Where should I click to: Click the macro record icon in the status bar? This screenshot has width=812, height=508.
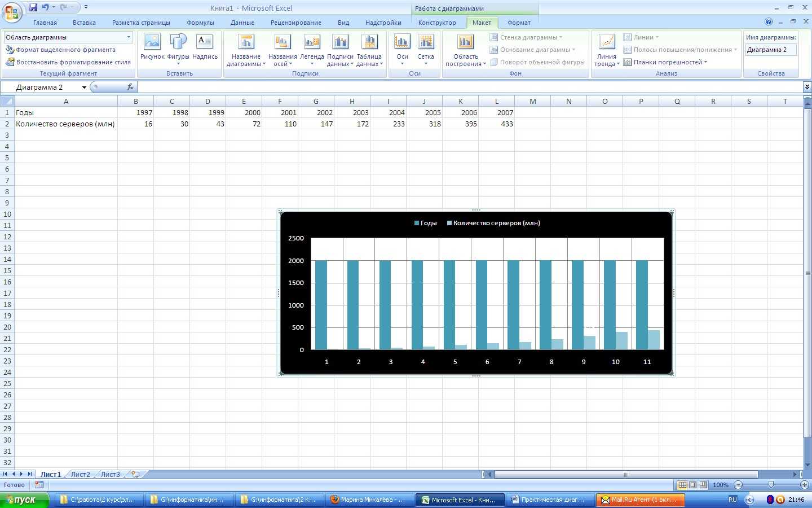[39, 485]
